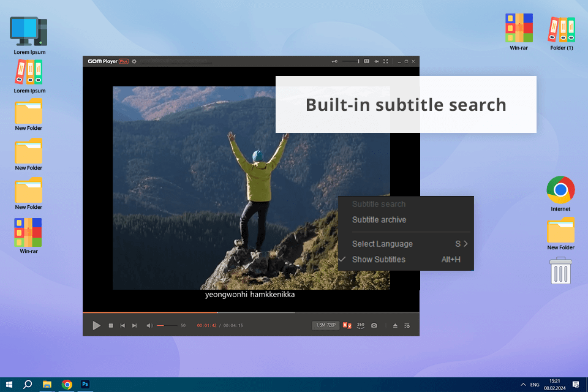Open the playlist panel icon
Viewport: 588px width, 392px height.
(x=407, y=326)
